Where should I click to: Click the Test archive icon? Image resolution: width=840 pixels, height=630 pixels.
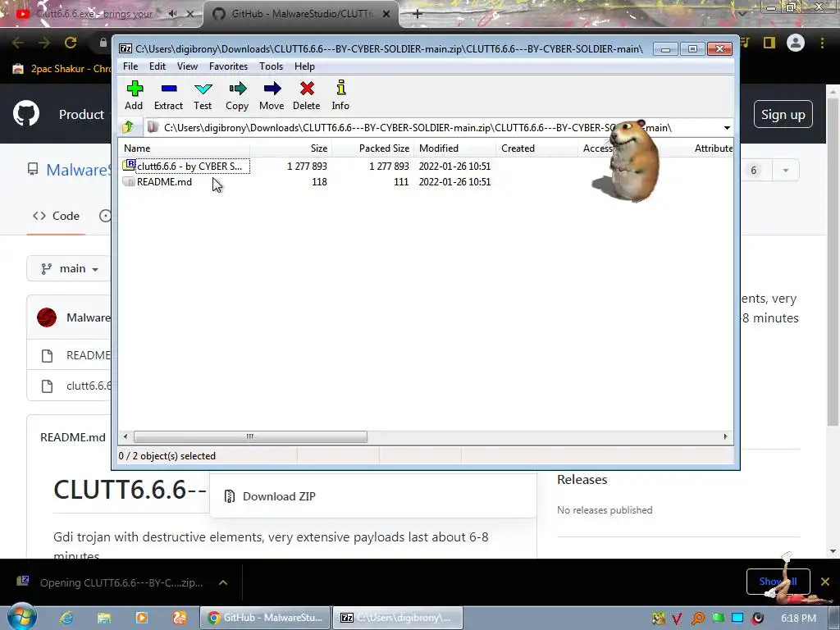(x=203, y=95)
